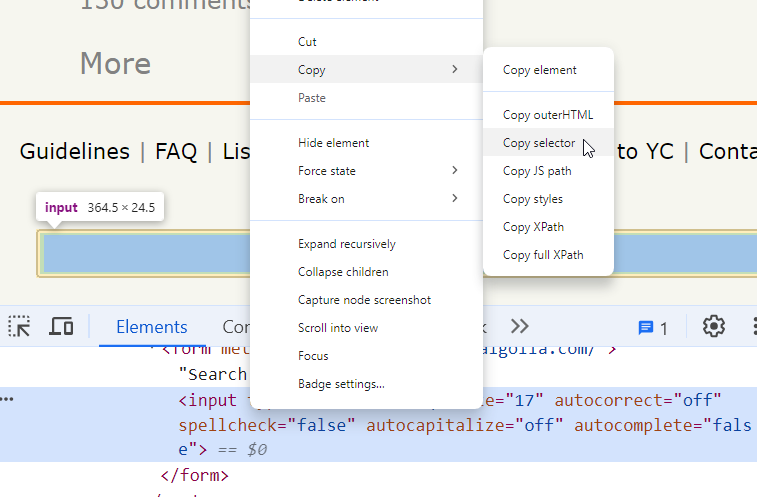Open the FAQ footer link

176,152
